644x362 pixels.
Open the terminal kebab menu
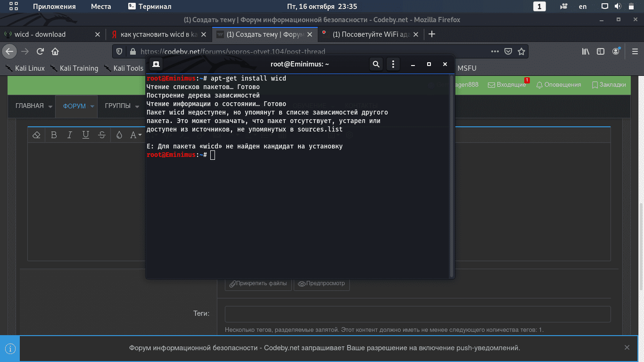393,64
